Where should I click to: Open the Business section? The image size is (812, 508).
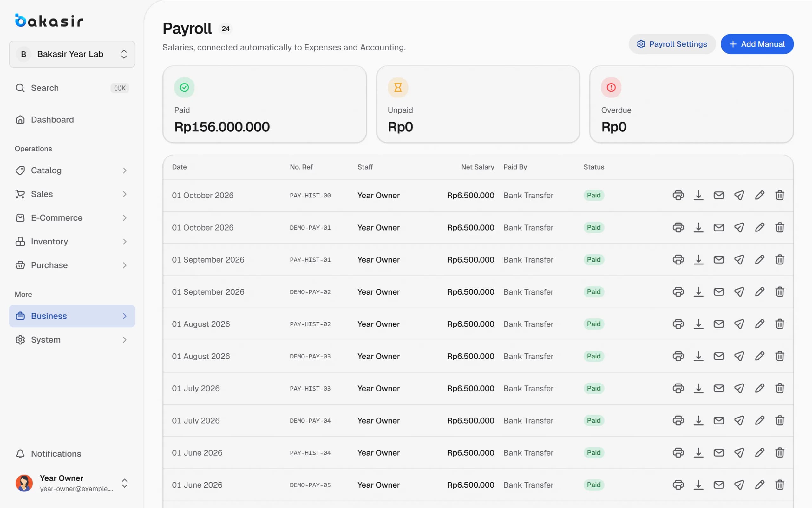tap(72, 316)
